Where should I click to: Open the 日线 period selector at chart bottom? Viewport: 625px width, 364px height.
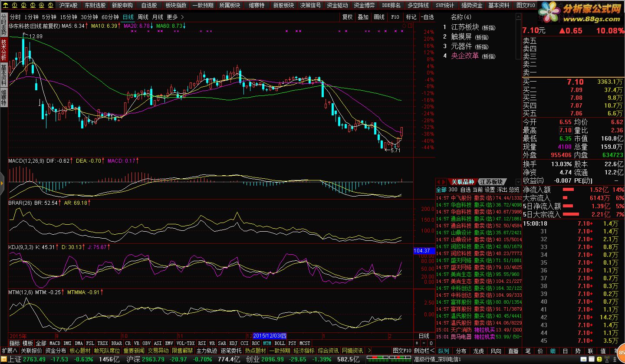(424, 336)
